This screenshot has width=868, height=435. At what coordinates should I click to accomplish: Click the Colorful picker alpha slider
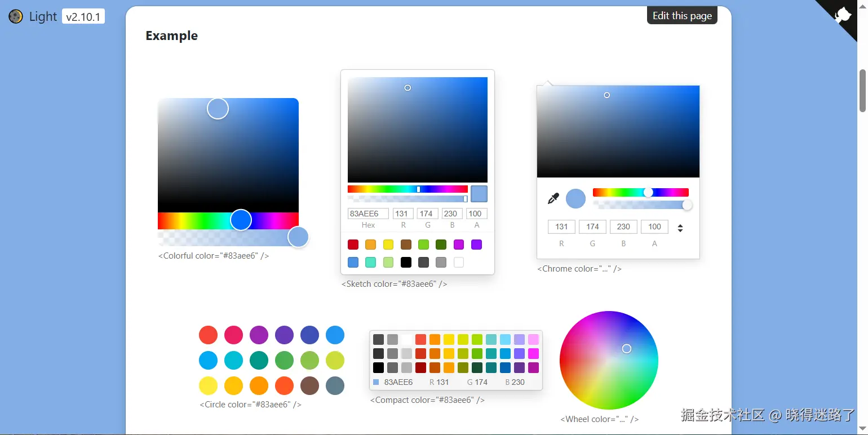(x=228, y=238)
